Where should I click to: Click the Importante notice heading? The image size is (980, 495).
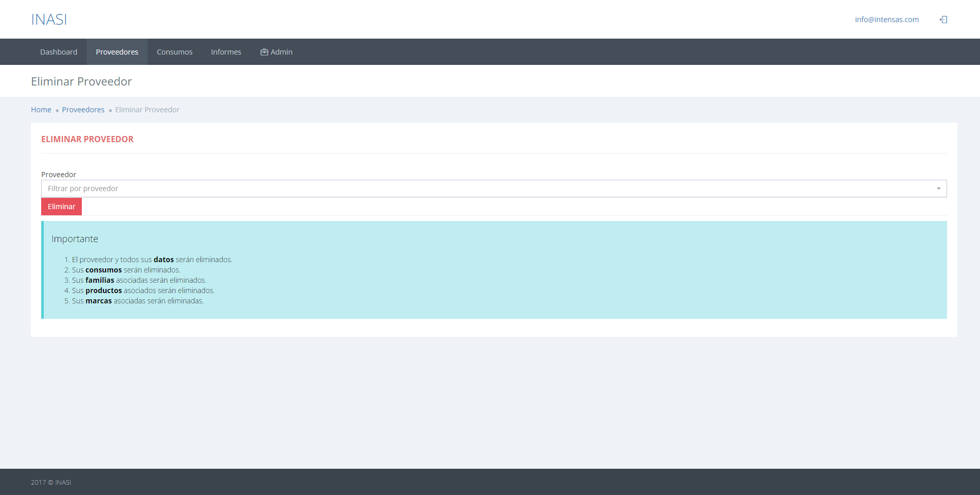[x=75, y=239]
